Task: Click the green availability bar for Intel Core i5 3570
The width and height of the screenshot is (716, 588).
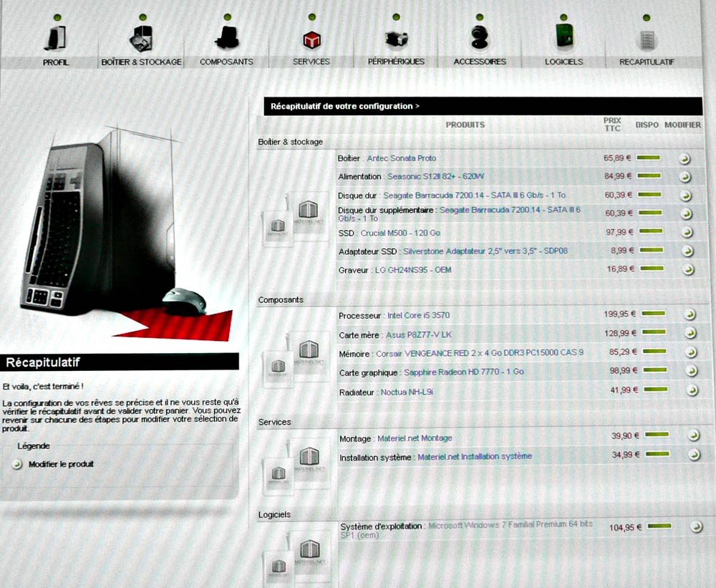Action: (x=654, y=314)
